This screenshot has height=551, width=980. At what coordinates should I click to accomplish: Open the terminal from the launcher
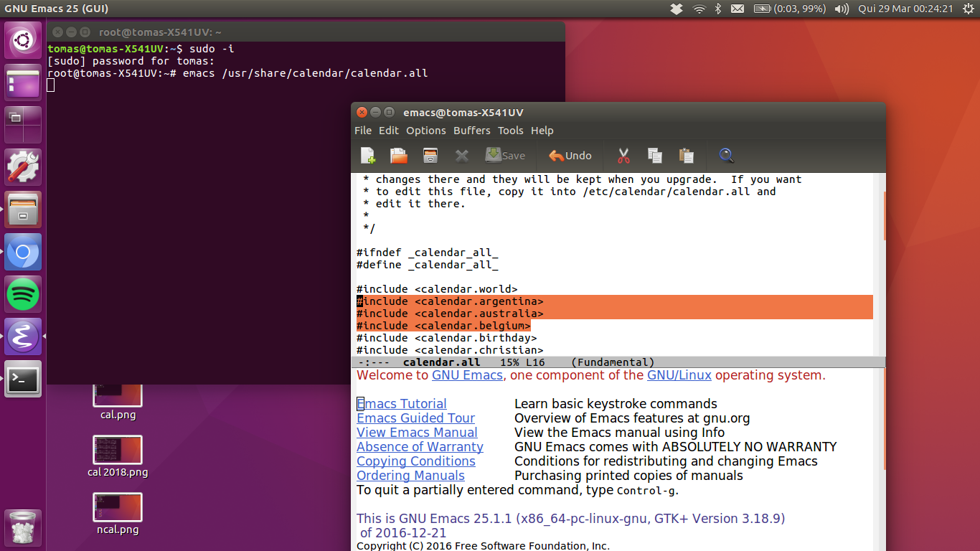(x=23, y=380)
